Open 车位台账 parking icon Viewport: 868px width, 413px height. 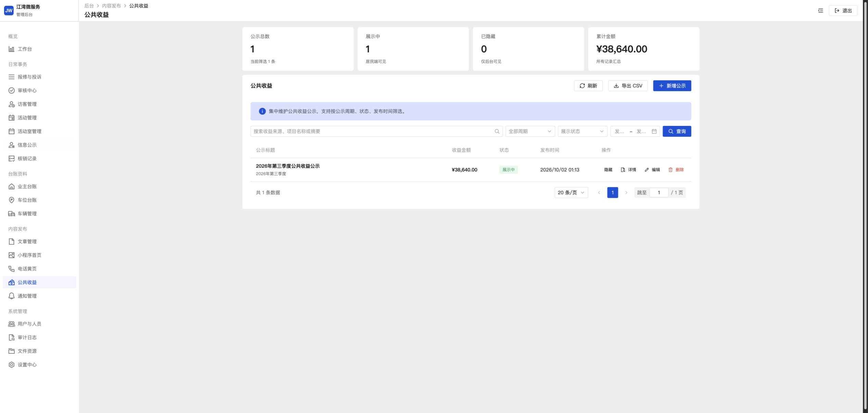[x=11, y=200]
